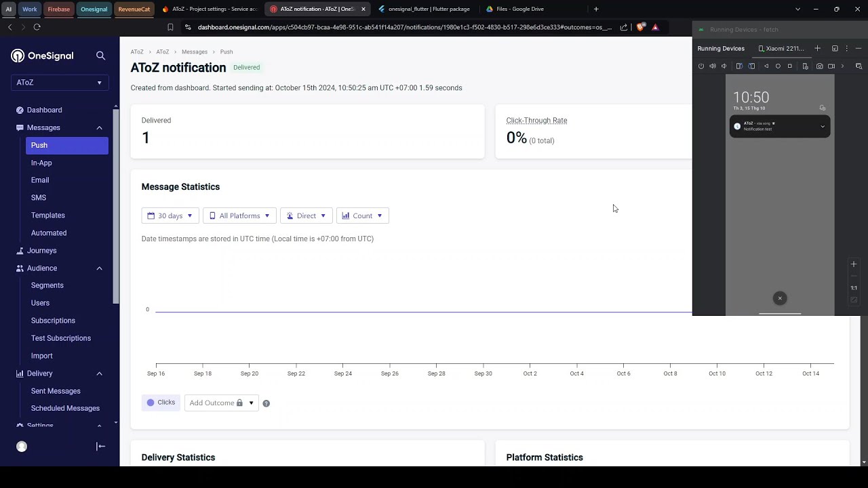Tap the Android Back triangle in device toolbar
The height and width of the screenshot is (488, 868).
(x=766, y=66)
